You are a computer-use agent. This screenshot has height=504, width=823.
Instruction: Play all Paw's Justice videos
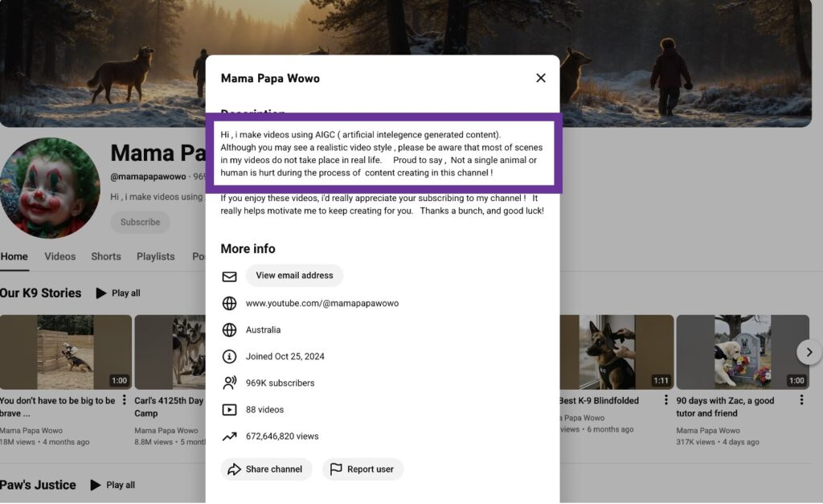tap(113, 485)
